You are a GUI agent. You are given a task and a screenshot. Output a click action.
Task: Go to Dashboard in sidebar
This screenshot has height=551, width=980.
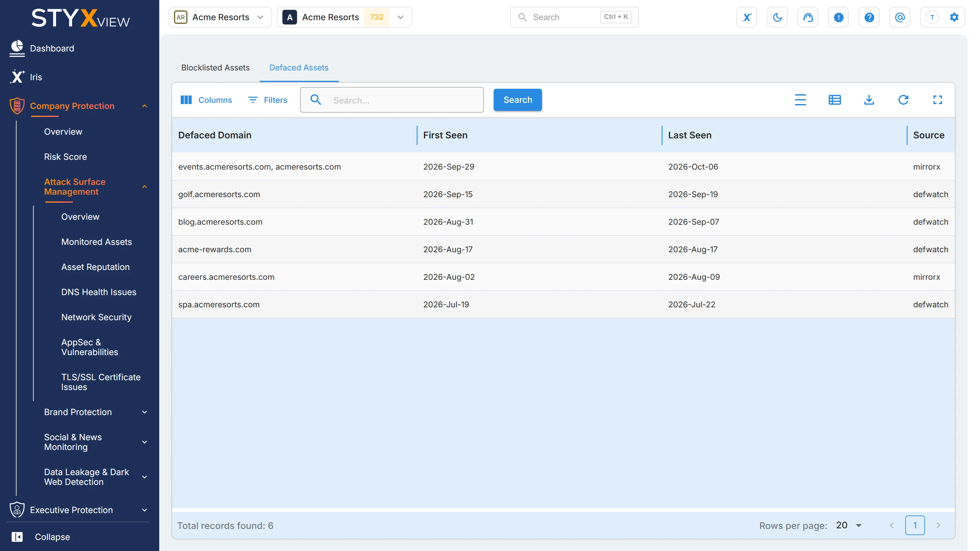point(52,48)
